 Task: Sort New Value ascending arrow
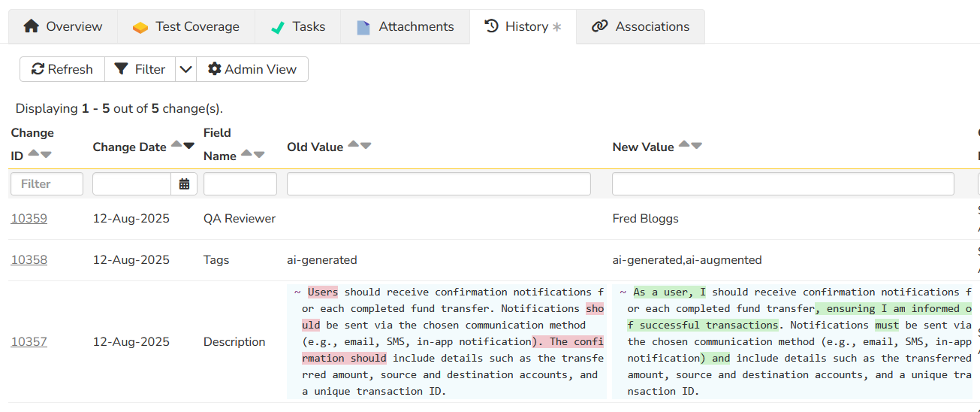tap(684, 145)
